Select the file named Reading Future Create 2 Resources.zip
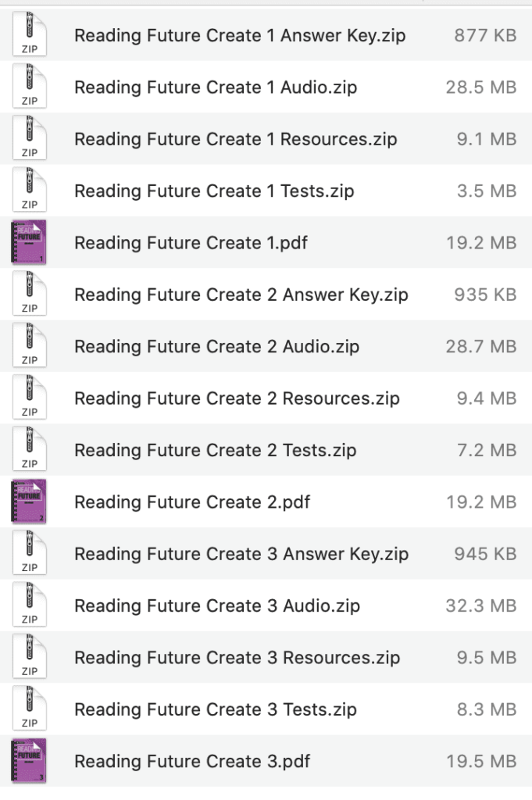Screen dimensions: 532x800 [x=234, y=398]
